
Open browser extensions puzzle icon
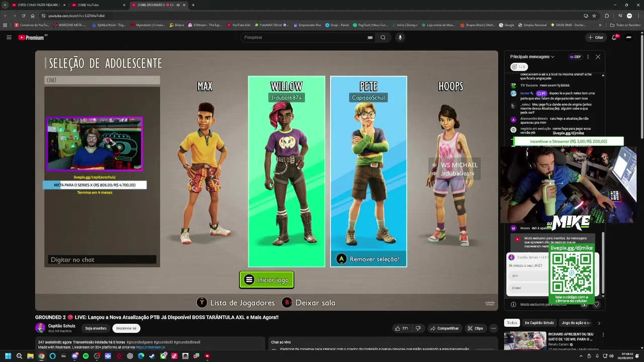coord(607,16)
